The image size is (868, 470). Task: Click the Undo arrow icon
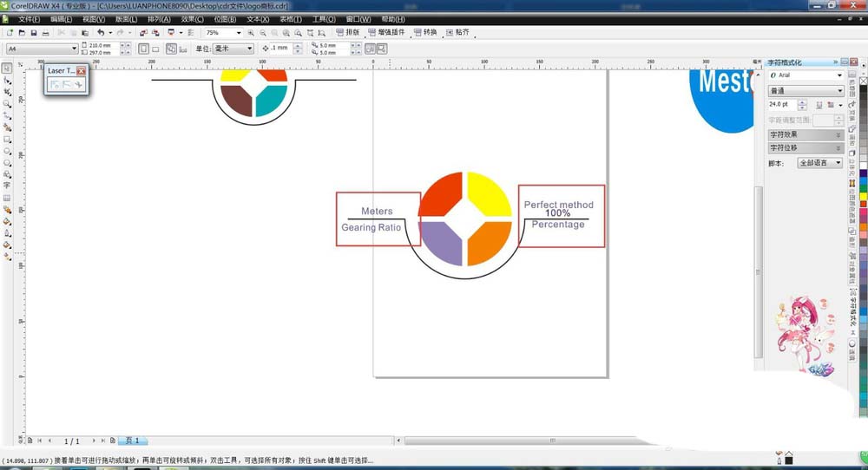(101, 33)
